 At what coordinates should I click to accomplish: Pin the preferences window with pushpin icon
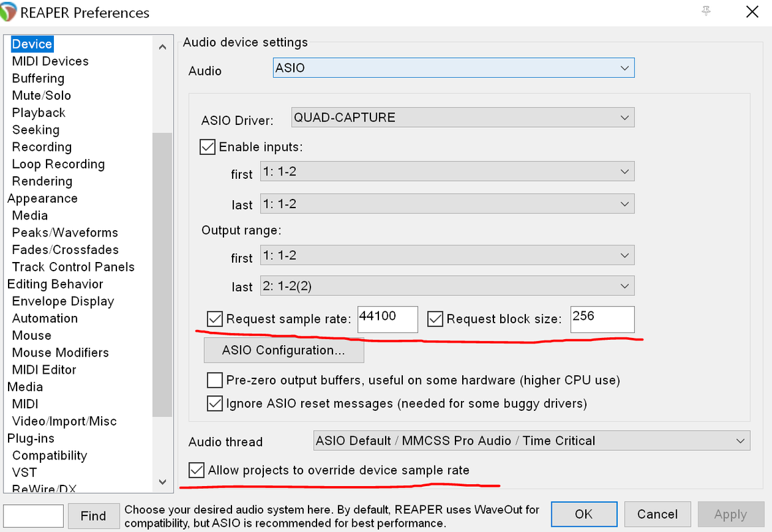coord(706,11)
